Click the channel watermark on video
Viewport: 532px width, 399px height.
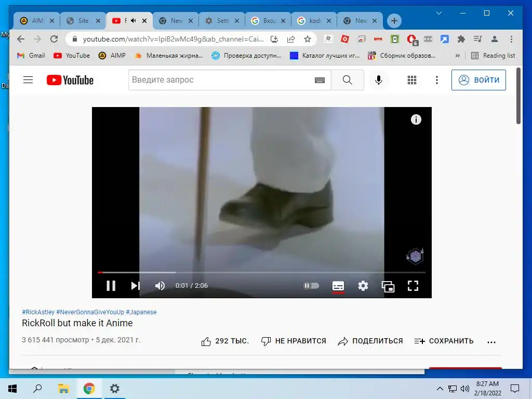[415, 256]
